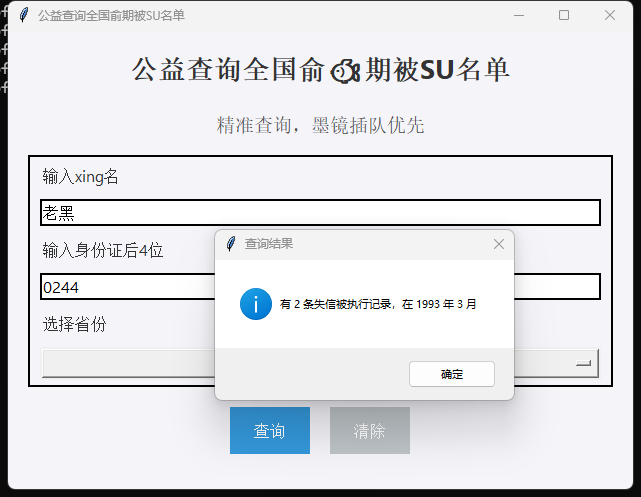Click the gray 清除 button
The image size is (641, 497).
point(370,431)
